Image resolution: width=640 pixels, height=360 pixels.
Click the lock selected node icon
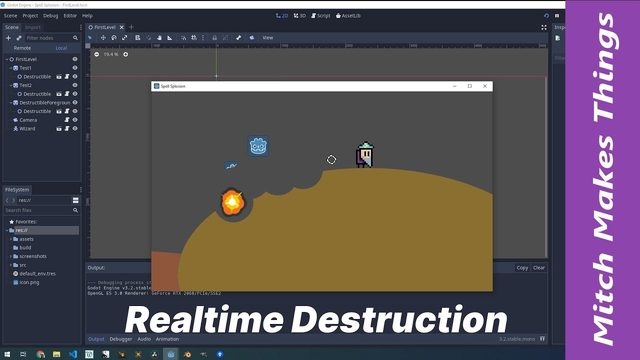click(214, 38)
